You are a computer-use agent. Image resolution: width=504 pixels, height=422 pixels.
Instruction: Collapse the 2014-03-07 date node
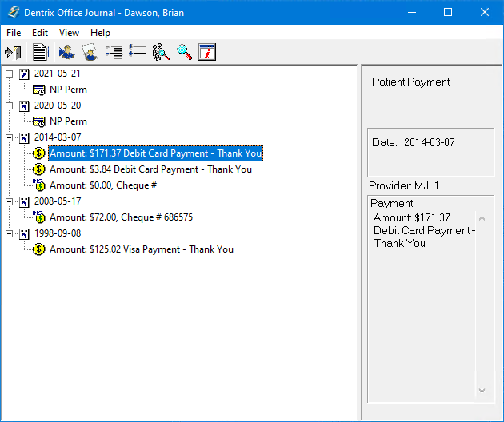(9, 137)
